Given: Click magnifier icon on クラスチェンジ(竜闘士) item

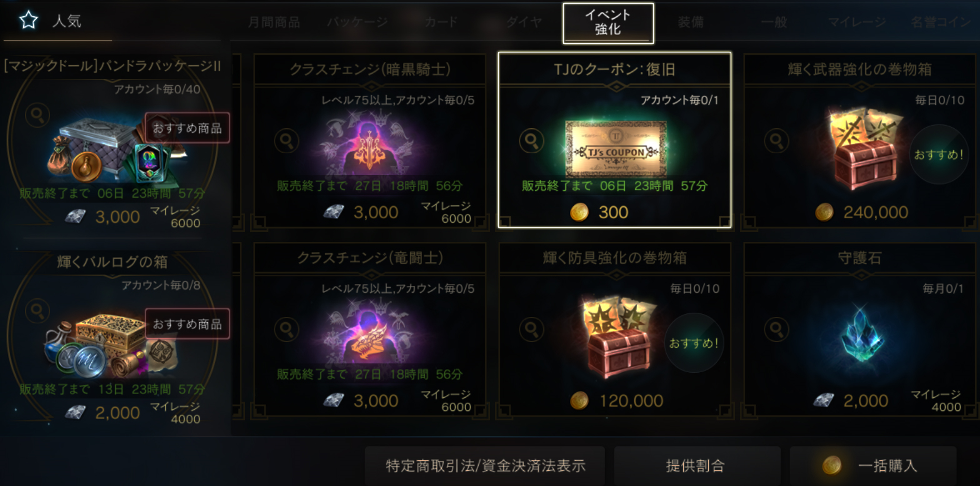Looking at the screenshot, I should point(286,328).
